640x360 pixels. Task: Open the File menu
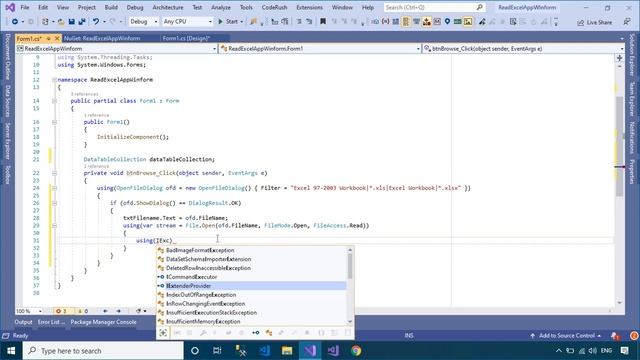point(24,7)
